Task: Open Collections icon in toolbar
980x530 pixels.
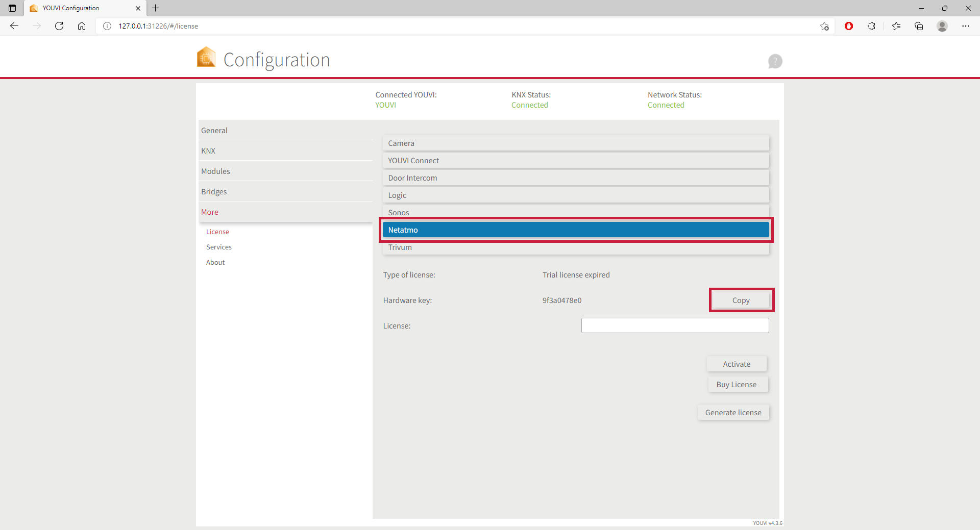Action: pos(919,26)
